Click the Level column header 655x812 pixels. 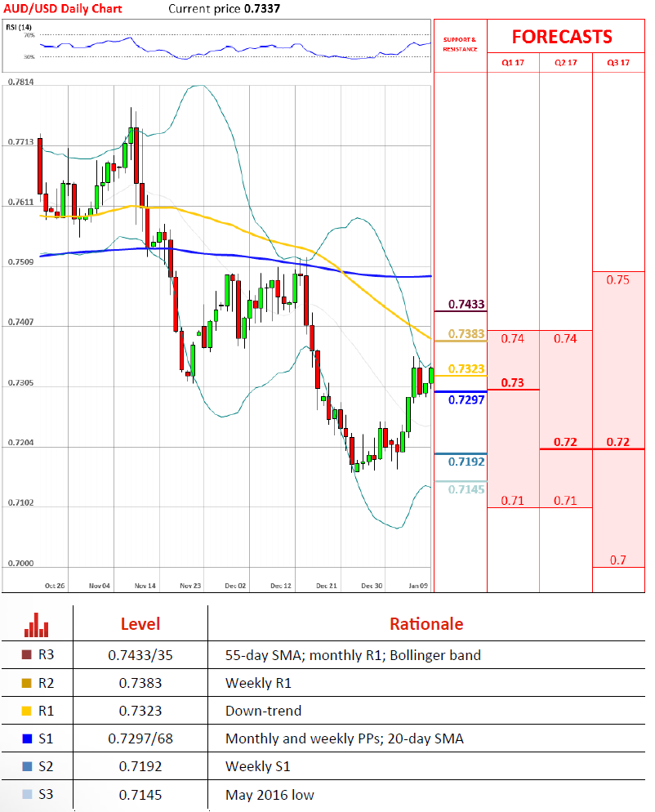click(140, 624)
